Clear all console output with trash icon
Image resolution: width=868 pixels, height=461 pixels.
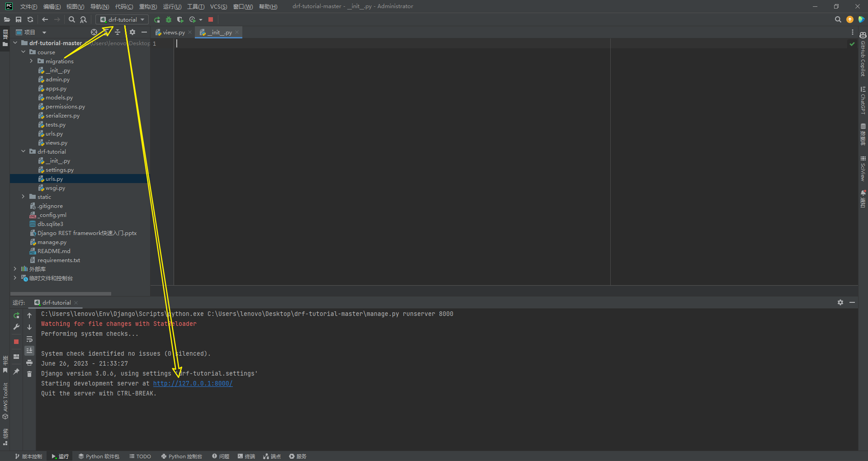point(29,374)
